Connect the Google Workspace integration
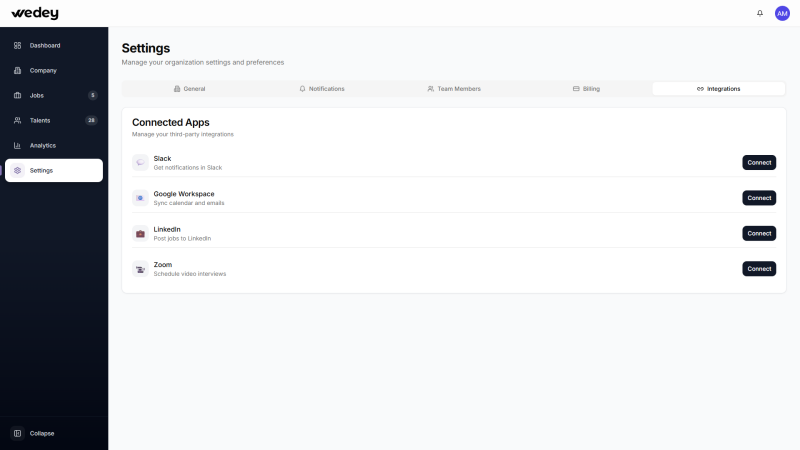This screenshot has height=450, width=800. point(759,198)
